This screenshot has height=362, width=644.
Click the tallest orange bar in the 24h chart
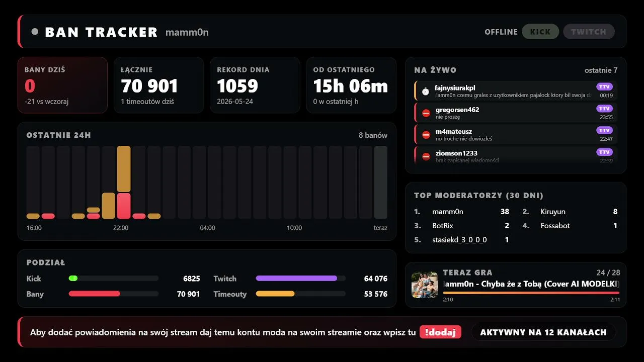[x=124, y=169]
